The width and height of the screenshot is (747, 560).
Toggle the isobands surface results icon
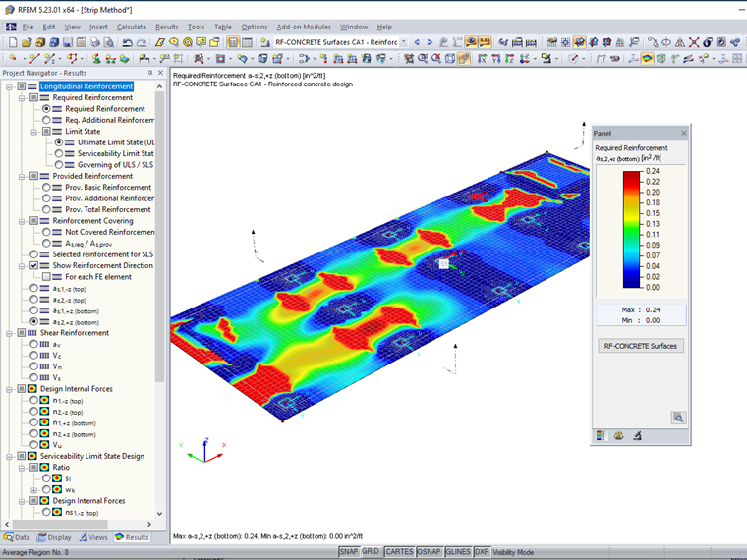pyautogui.click(x=647, y=58)
